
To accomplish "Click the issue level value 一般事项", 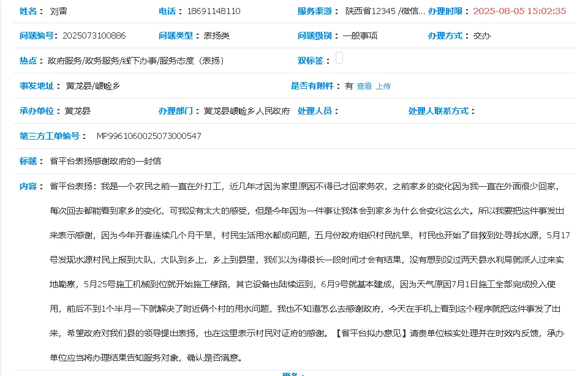I will [x=360, y=36].
